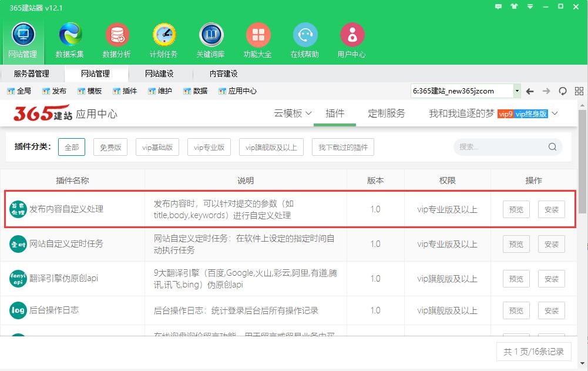
Task: Filter plugins by vip基础版
Action: tap(157, 147)
